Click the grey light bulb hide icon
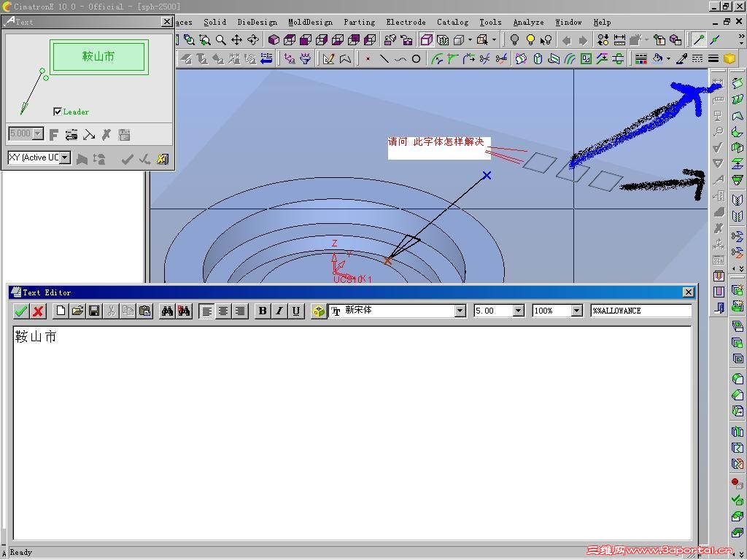This screenshot has width=747, height=560. pyautogui.click(x=514, y=40)
